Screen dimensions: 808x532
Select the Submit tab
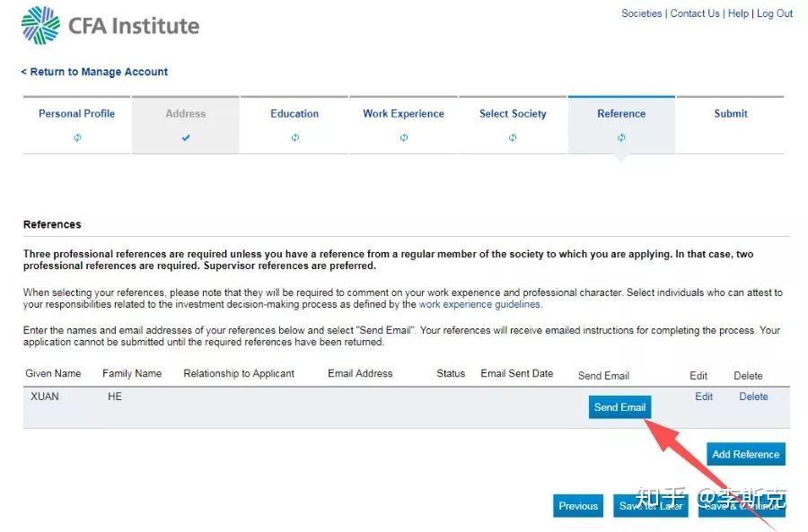tap(731, 114)
